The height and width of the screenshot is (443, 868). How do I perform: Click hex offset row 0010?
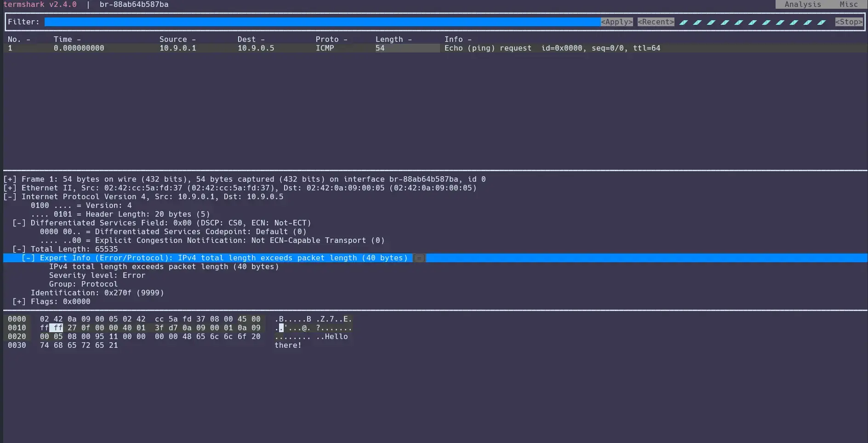[17, 328]
